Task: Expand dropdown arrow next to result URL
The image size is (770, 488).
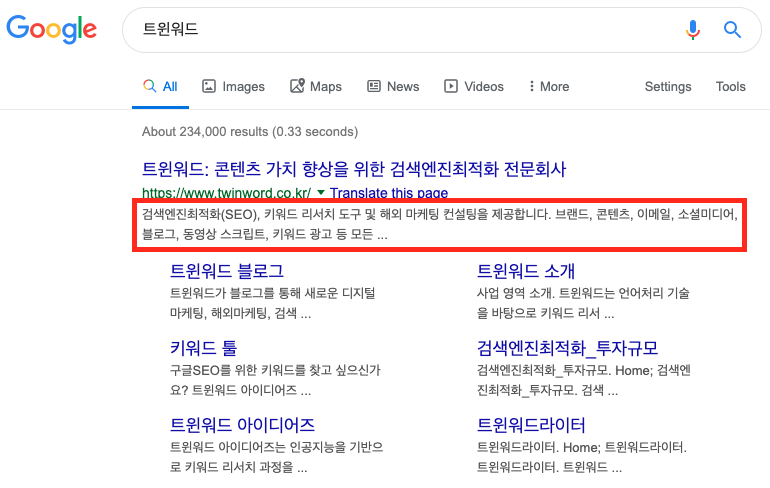Action: coord(321,192)
